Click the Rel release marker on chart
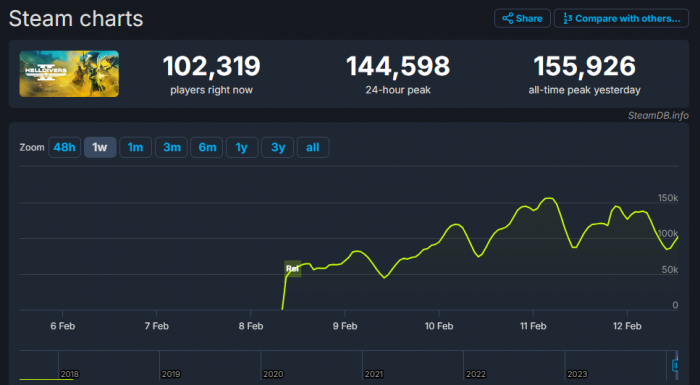 (x=292, y=268)
